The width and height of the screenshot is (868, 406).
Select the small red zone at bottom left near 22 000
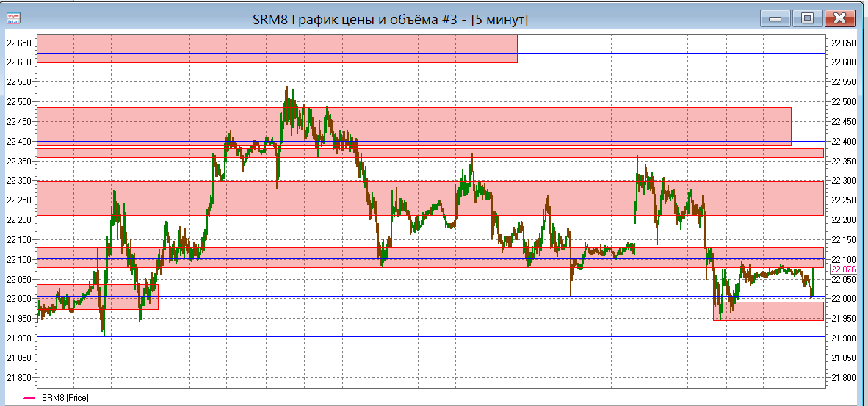[98, 297]
